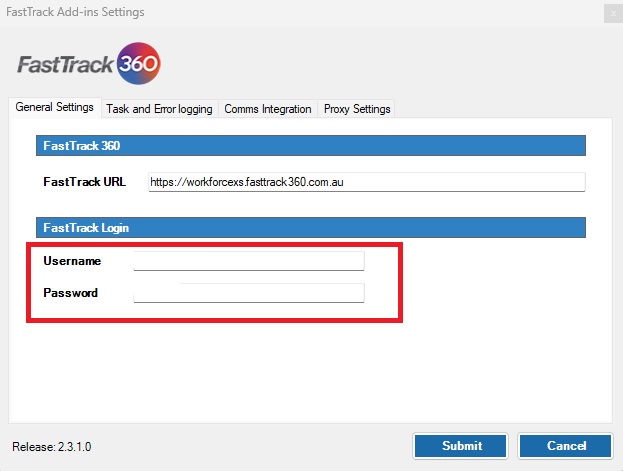
Task: Click the FastTrack URL input field
Action: point(366,182)
